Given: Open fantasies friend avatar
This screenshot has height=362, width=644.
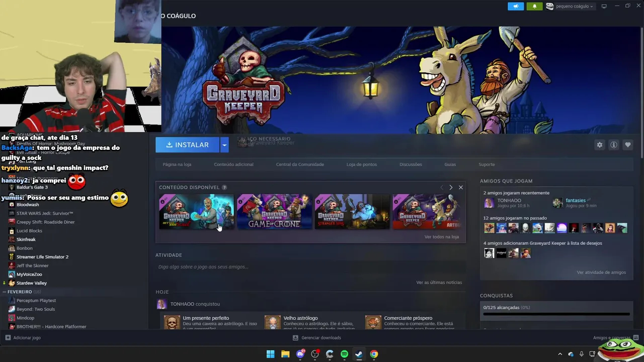Looking at the screenshot, I should (557, 203).
